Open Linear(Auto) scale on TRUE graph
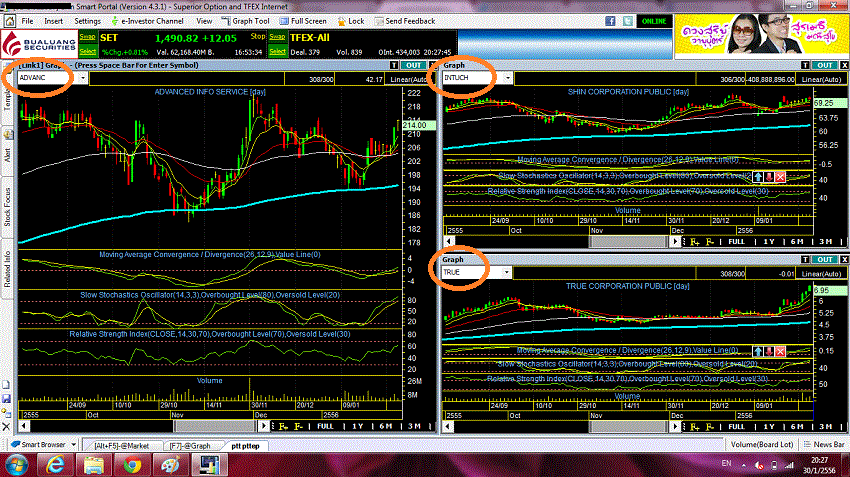This screenshot has width=850, height=477. 821,274
